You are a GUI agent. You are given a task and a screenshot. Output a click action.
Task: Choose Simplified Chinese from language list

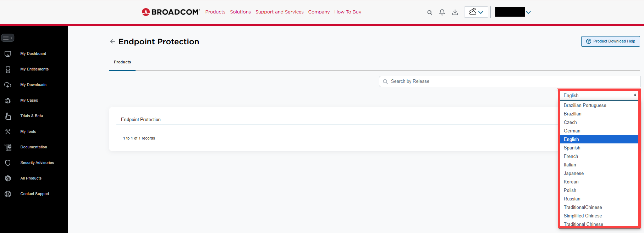[x=599, y=216]
